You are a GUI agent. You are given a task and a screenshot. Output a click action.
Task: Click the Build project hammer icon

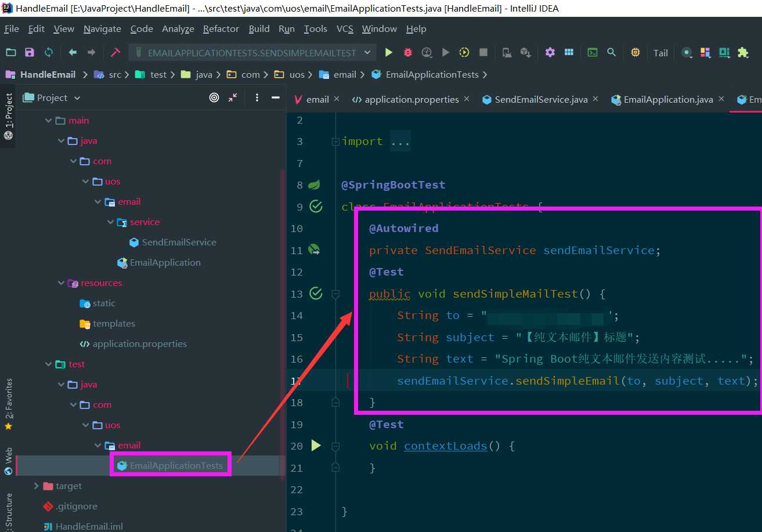tap(115, 52)
